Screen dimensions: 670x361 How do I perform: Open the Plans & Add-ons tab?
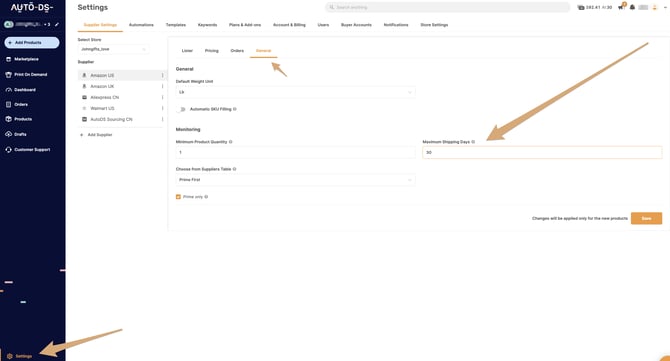[245, 25]
